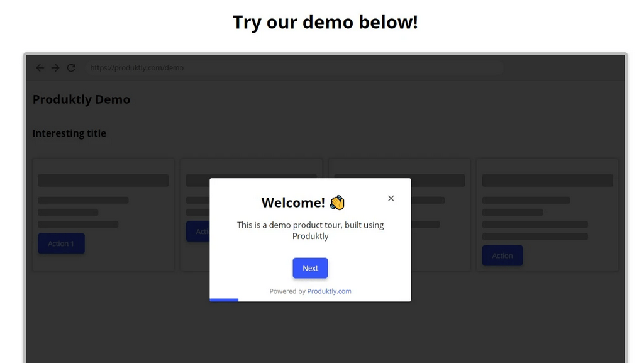Click the produktly.com/demo address bar
The height and width of the screenshot is (363, 644).
(x=294, y=68)
